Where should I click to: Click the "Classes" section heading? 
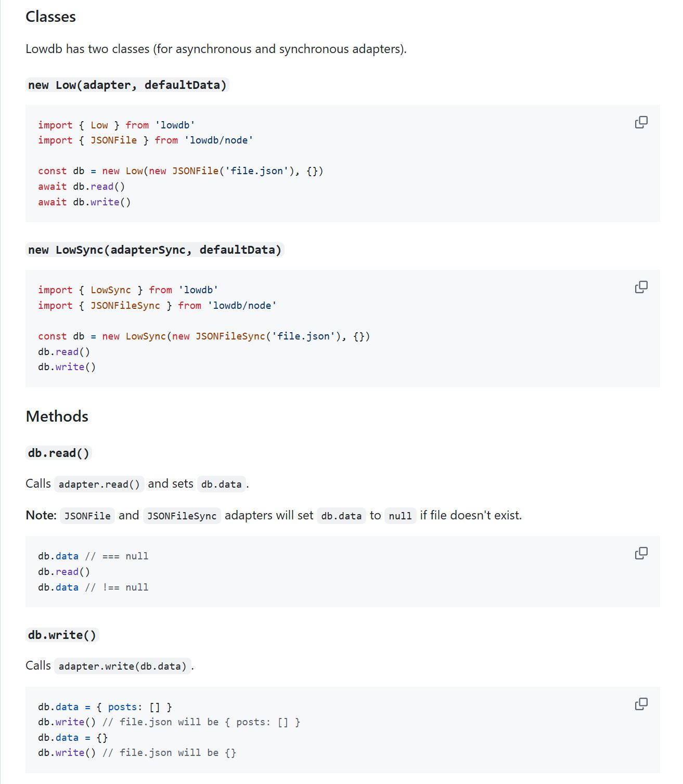click(50, 17)
